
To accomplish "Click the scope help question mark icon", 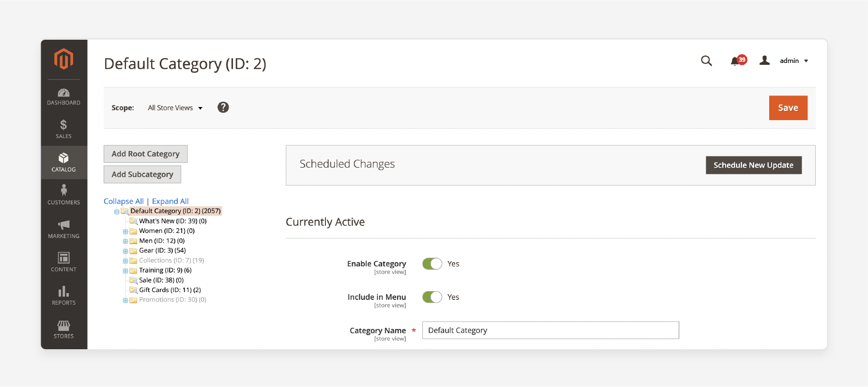I will click(x=223, y=108).
